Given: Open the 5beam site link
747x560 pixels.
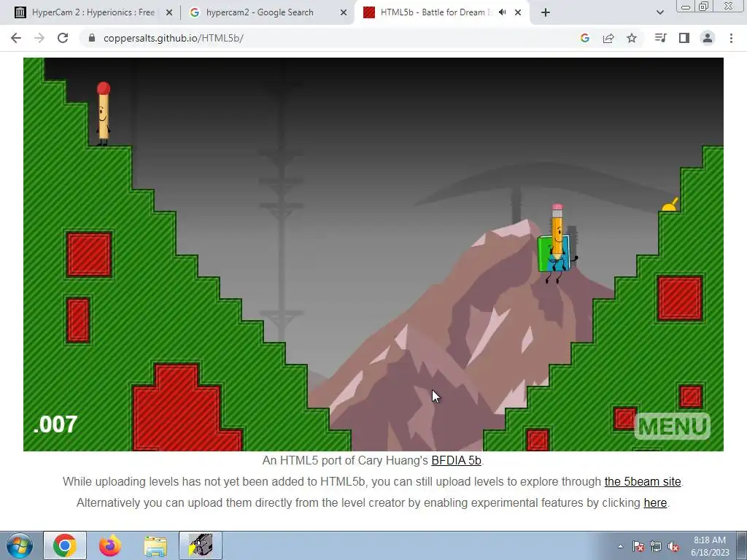Looking at the screenshot, I should 642,481.
